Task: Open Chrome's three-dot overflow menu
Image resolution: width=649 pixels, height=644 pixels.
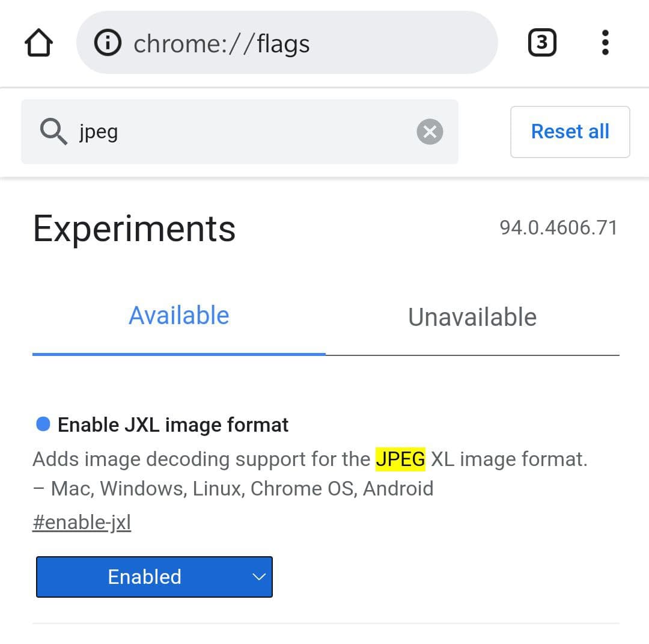Action: [605, 43]
